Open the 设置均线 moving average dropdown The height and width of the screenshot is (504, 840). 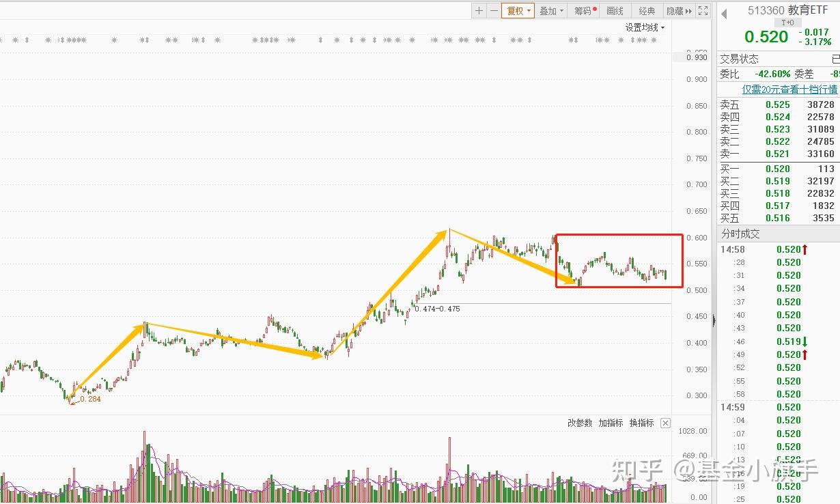(645, 27)
